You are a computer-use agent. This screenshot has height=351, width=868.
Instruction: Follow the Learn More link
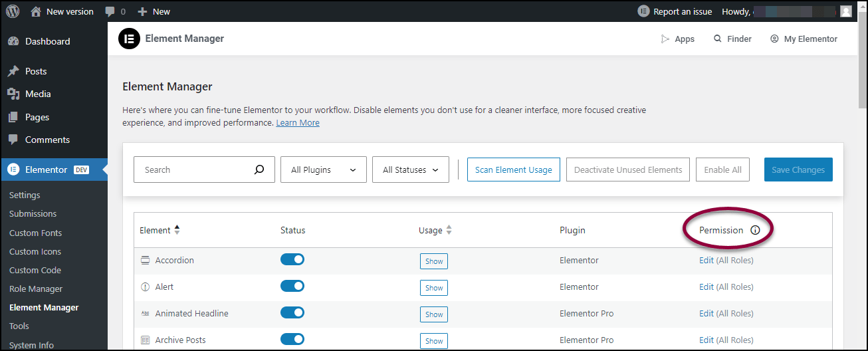pos(298,123)
